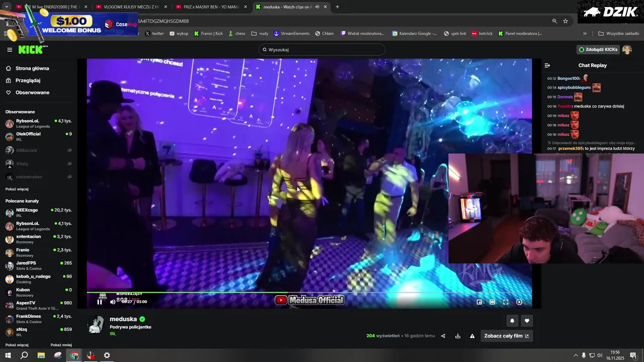Open chess bookmark
Screen dimensions: 644x362
tap(236, 34)
